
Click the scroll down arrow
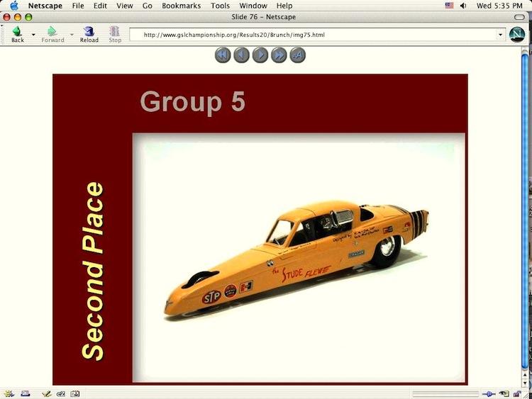pyautogui.click(x=525, y=383)
